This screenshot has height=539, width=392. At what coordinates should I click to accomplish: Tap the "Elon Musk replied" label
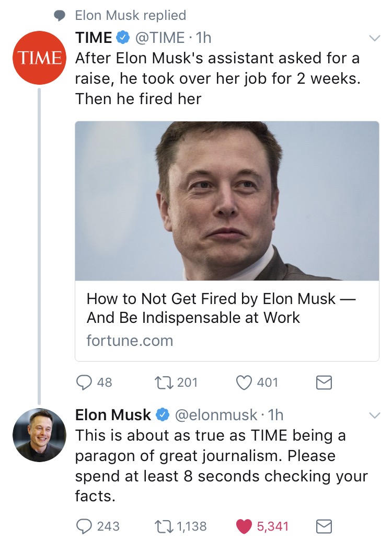pos(130,15)
